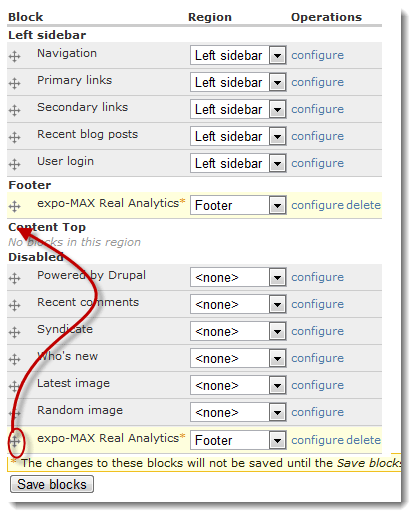Click the Save blocks button
This screenshot has width=418, height=519.
pos(52,484)
